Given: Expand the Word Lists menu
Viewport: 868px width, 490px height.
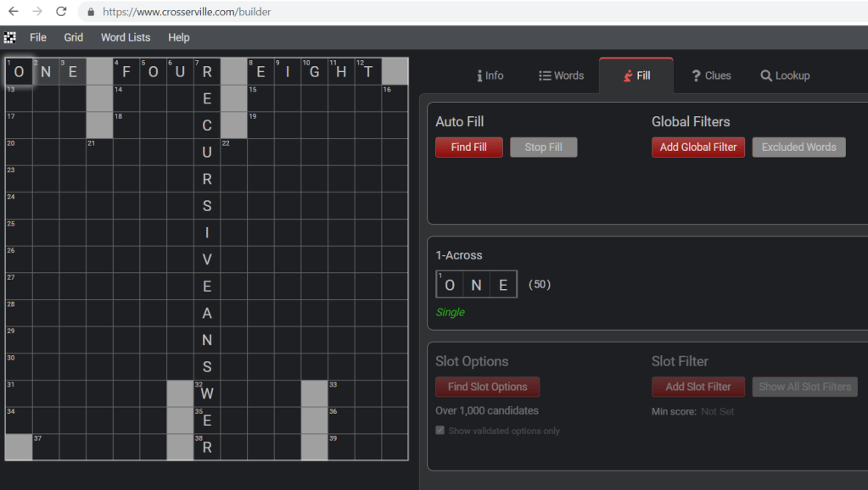Looking at the screenshot, I should point(126,37).
